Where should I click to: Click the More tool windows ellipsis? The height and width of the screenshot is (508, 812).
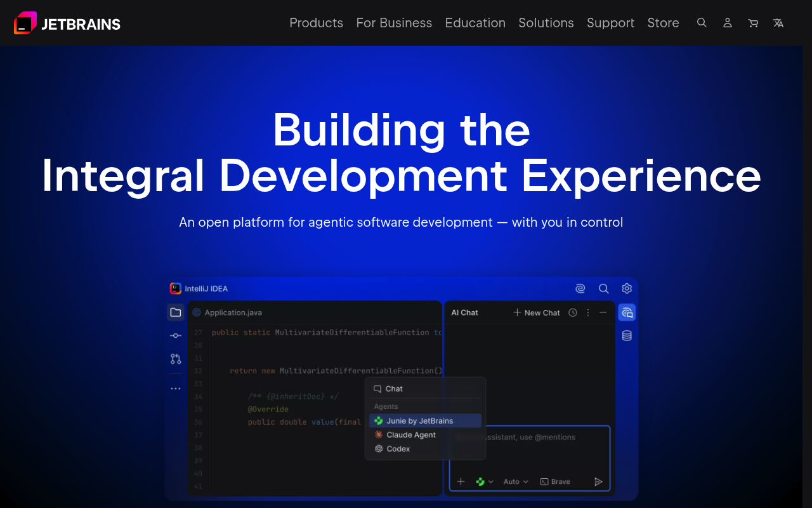[176, 389]
